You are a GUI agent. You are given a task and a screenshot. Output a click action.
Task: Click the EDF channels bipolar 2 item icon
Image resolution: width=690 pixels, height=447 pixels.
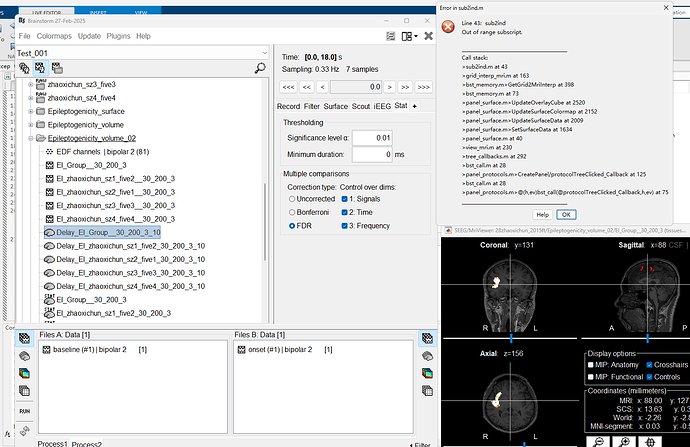(x=49, y=152)
